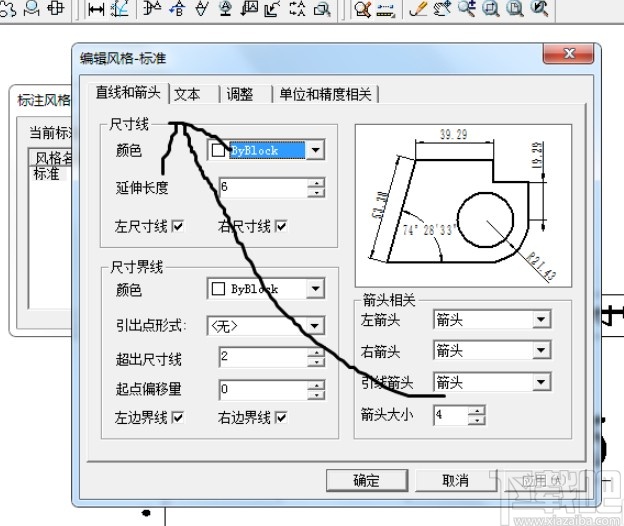Decrease 箭头大小 with the down arrow
The image size is (624, 526).
(477, 420)
